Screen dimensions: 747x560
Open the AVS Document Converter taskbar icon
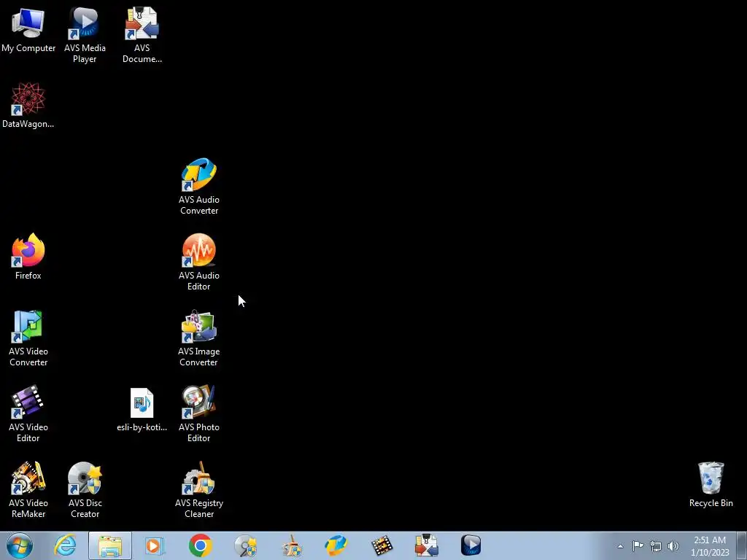[x=426, y=545]
